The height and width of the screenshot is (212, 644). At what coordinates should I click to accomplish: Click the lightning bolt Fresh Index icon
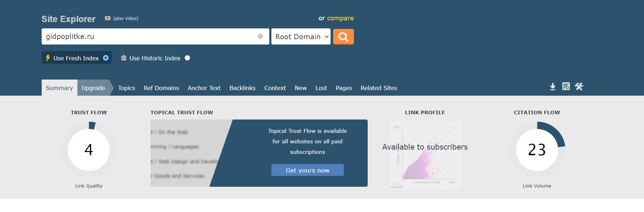48,58
